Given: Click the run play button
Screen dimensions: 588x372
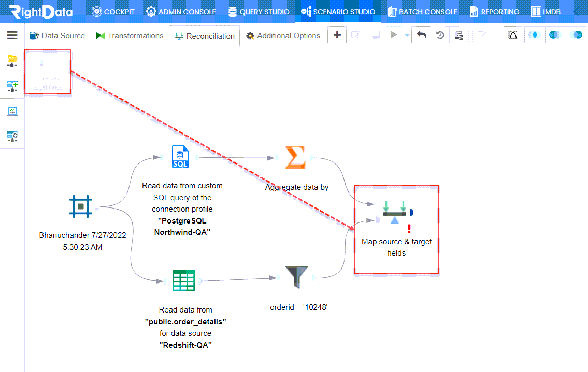Looking at the screenshot, I should tap(393, 35).
